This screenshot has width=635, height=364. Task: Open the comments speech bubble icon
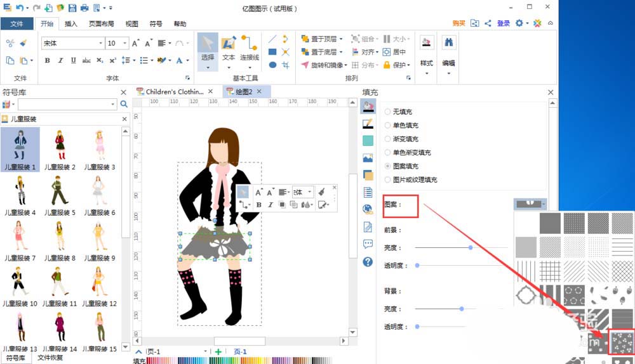click(x=368, y=244)
